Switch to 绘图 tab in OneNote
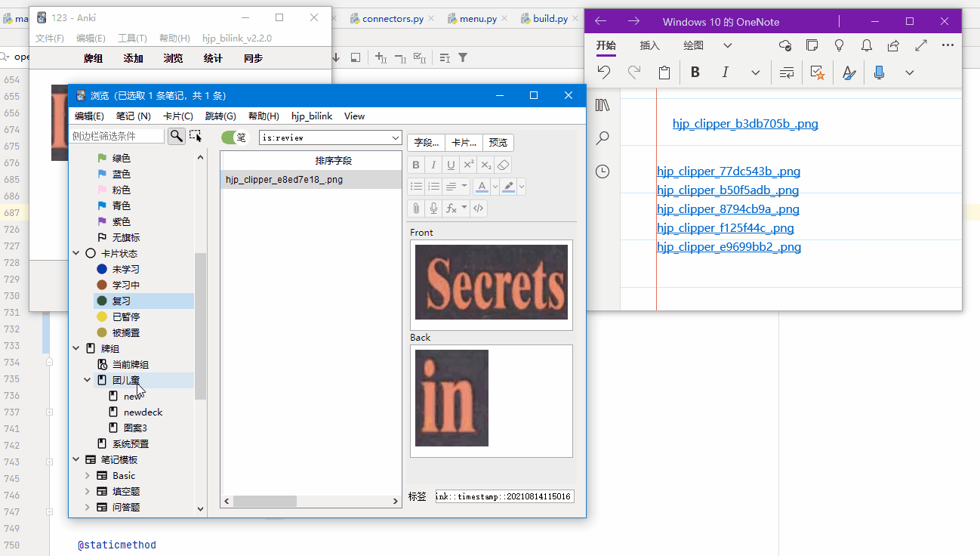The height and width of the screenshot is (556, 980). pyautogui.click(x=693, y=45)
